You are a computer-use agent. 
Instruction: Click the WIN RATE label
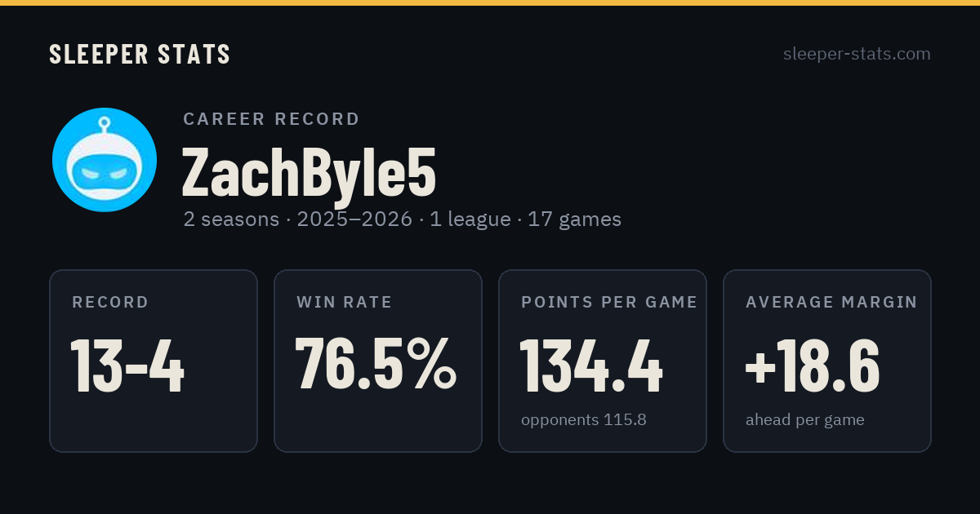tap(345, 303)
